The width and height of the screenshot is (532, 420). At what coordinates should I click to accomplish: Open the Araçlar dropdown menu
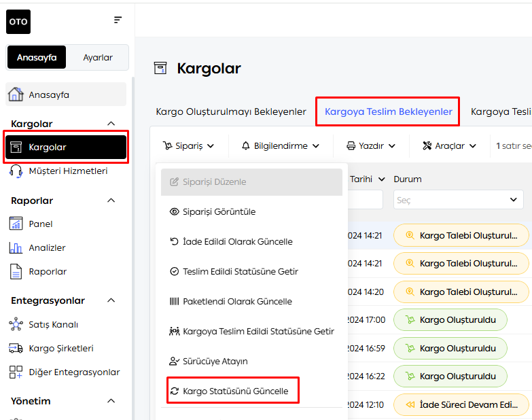(x=449, y=146)
